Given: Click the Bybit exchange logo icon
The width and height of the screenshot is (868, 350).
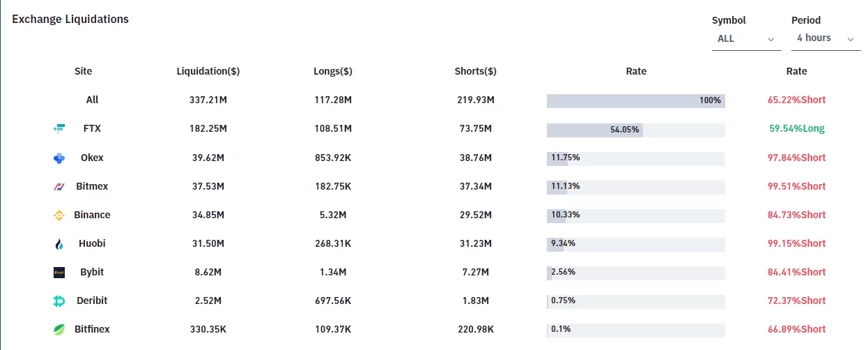Looking at the screenshot, I should [59, 273].
